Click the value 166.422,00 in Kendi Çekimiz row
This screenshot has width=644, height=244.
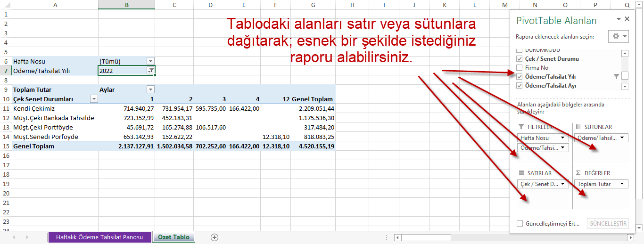coord(244,108)
